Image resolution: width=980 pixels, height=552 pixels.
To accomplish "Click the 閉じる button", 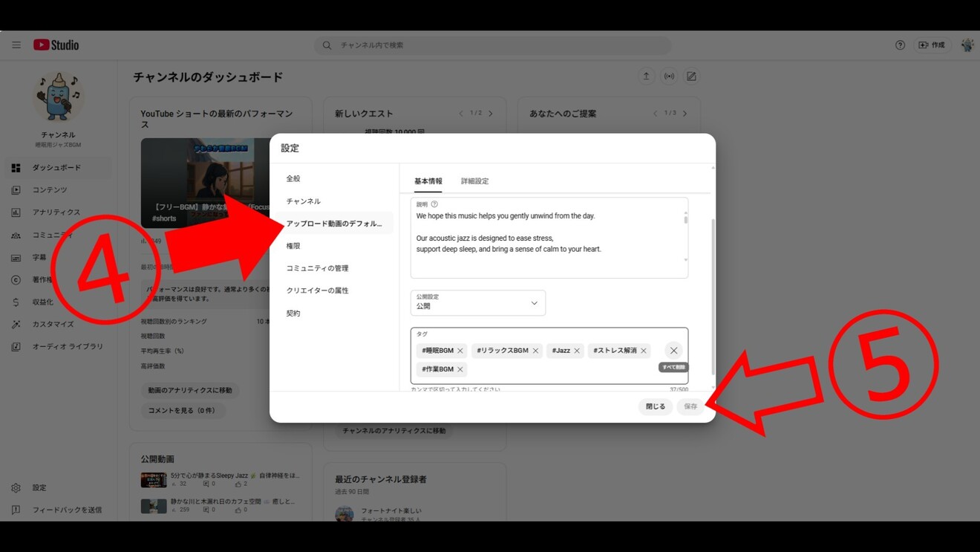I will (656, 406).
